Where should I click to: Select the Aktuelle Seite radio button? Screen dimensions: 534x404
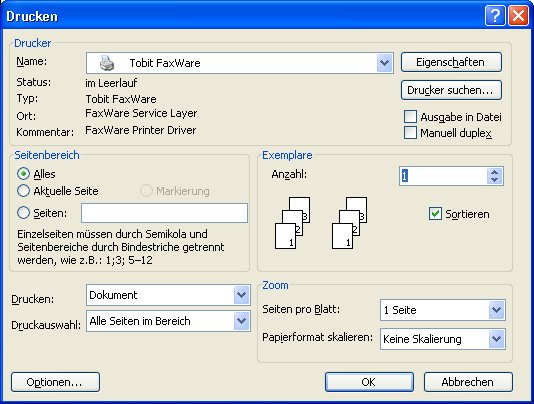[23, 190]
